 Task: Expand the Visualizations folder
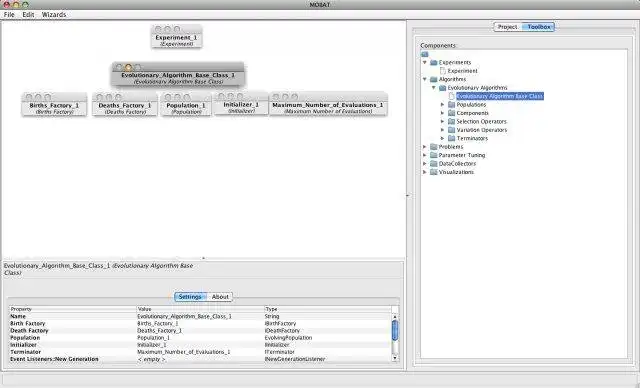424,172
